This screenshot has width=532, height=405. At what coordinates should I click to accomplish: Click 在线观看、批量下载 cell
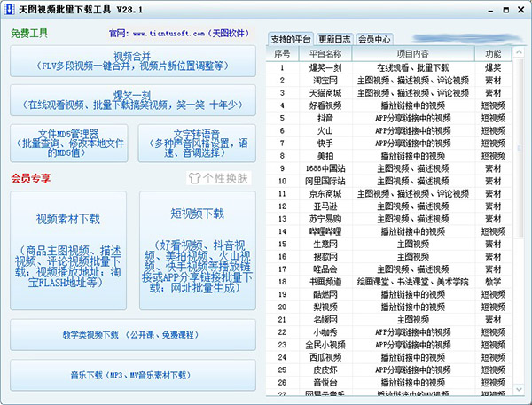[x=413, y=68]
